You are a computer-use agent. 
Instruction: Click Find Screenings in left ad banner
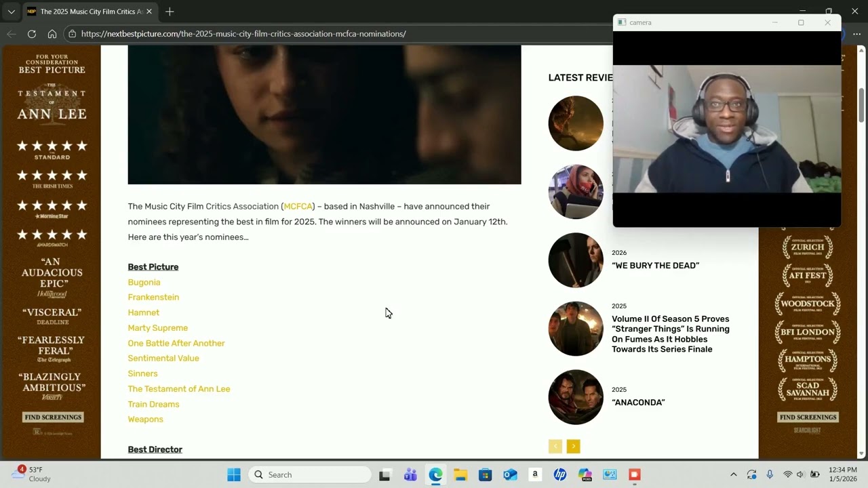[52, 418]
